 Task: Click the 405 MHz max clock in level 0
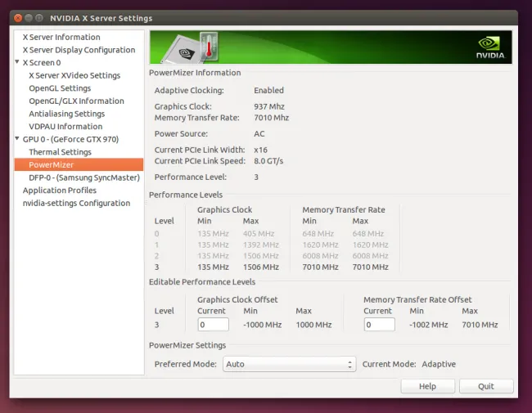[259, 234]
